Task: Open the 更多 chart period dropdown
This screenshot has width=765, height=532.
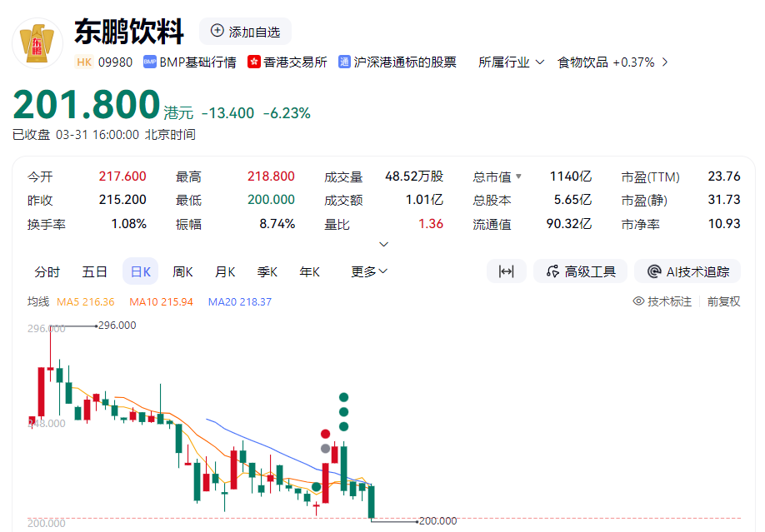Action: (368, 271)
